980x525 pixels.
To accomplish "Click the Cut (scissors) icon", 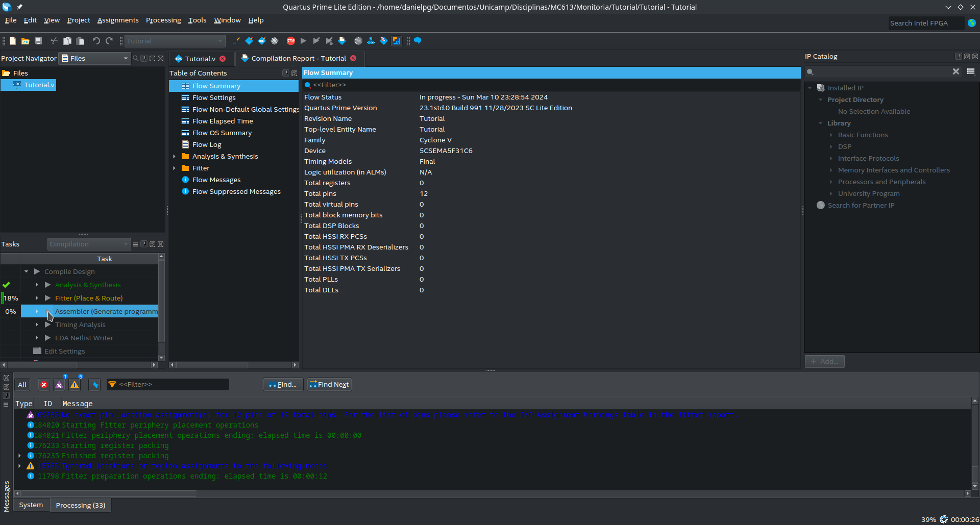I will click(54, 41).
